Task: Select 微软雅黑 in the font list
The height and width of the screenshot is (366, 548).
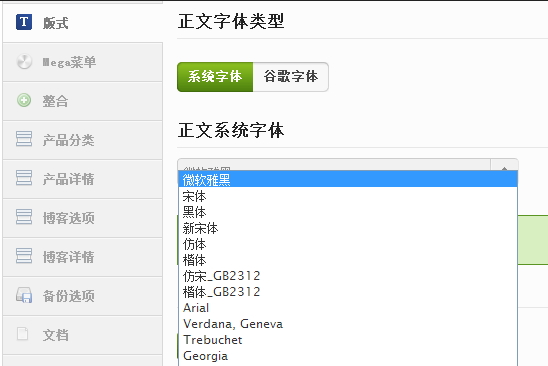Action: click(348, 179)
